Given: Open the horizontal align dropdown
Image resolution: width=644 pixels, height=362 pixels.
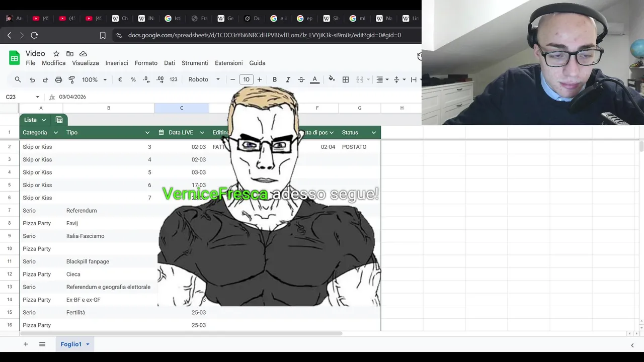Looking at the screenshot, I should (x=383, y=79).
